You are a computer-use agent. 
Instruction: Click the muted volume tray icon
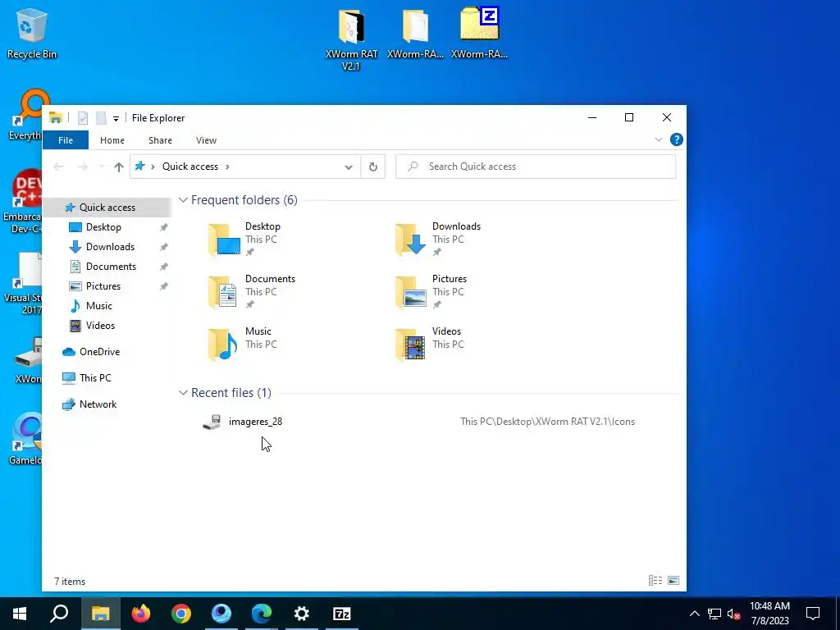point(733,614)
